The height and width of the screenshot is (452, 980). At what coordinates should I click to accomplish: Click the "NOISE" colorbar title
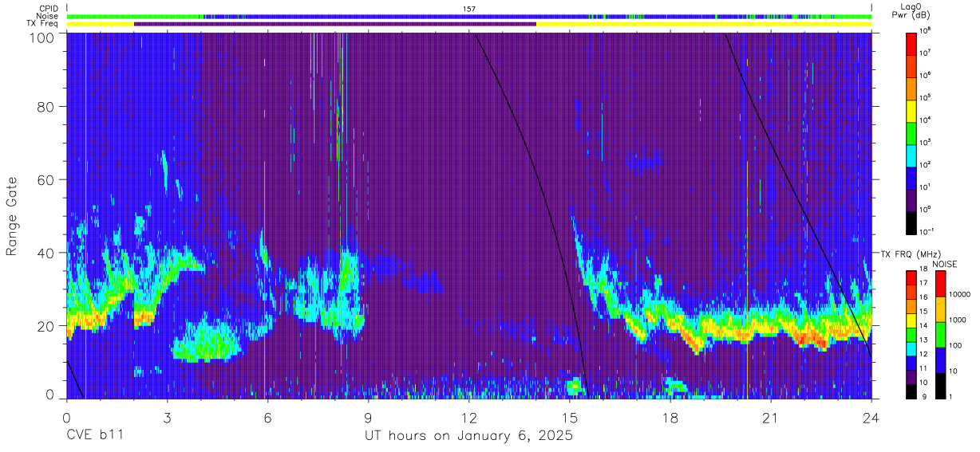944,264
